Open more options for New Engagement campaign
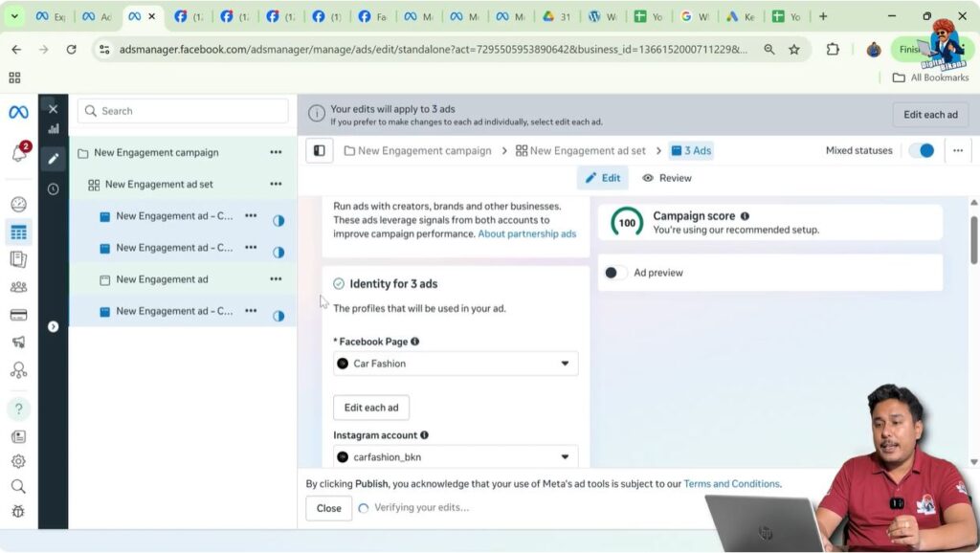Viewport: 980px width, 553px height. click(276, 152)
